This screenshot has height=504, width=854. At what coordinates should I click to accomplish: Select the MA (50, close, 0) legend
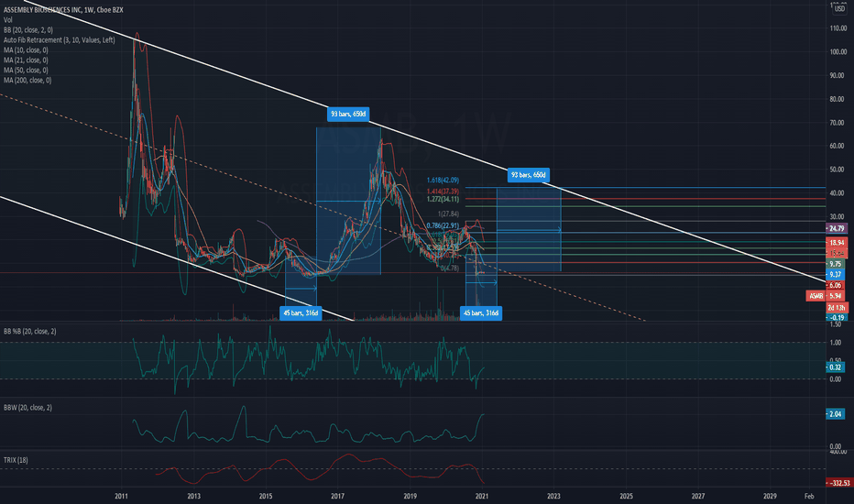pyautogui.click(x=26, y=70)
